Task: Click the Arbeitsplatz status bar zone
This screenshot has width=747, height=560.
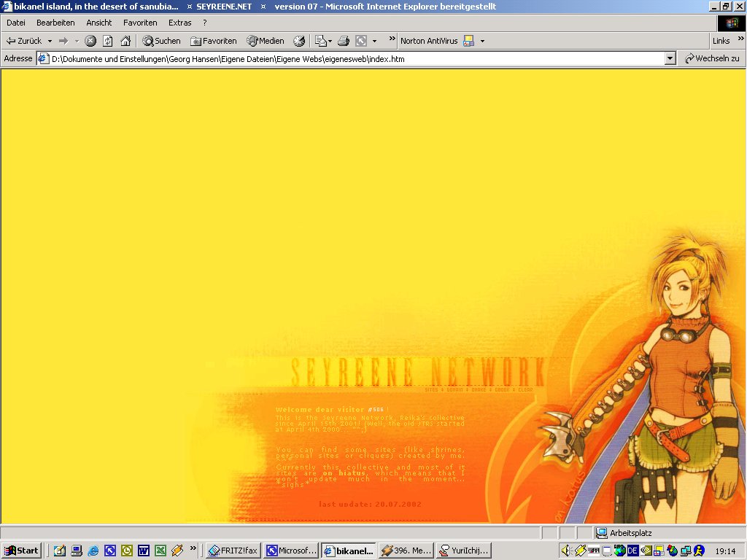Action: click(670, 533)
